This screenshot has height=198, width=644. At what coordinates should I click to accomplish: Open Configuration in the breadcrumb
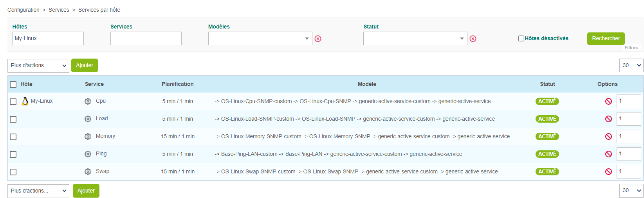coord(23,10)
